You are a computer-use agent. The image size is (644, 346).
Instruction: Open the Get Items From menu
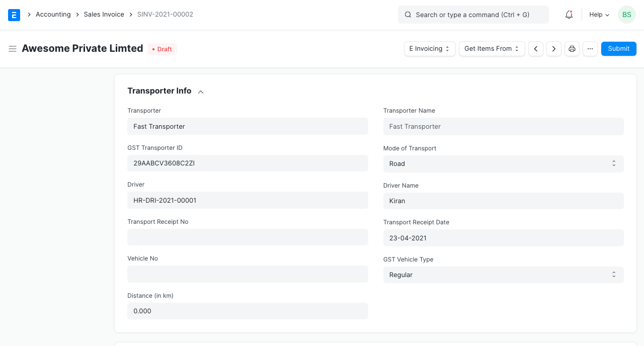(x=492, y=48)
